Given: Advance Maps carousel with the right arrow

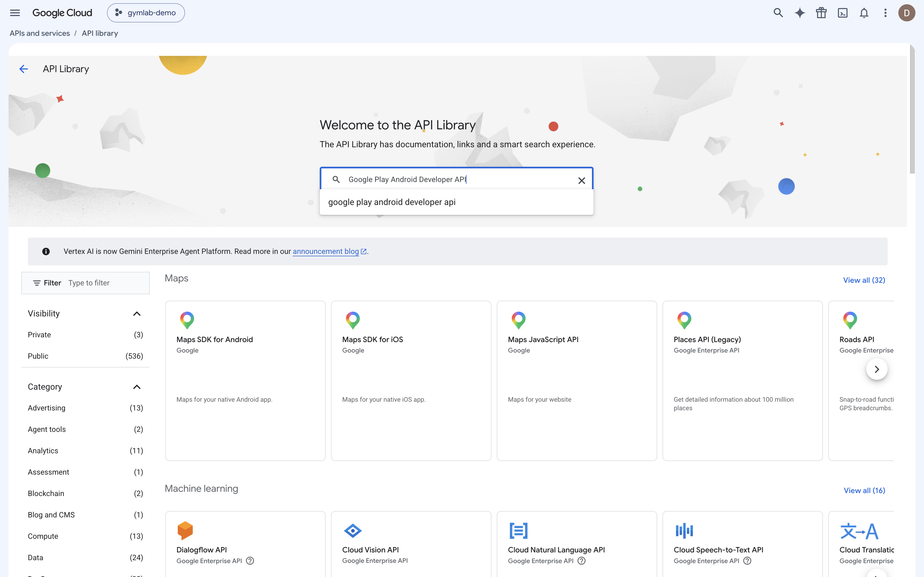Looking at the screenshot, I should (877, 369).
